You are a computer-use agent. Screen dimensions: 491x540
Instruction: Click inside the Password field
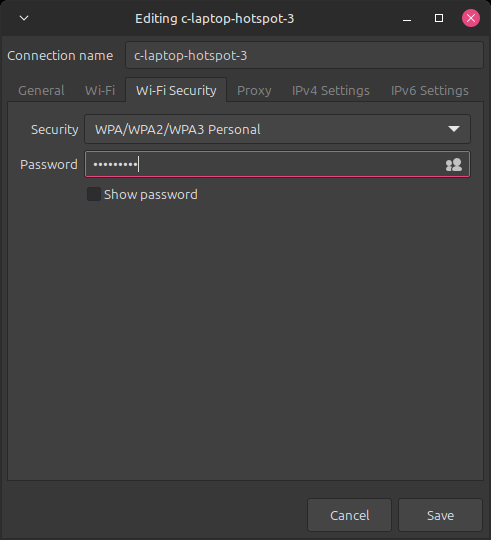[x=277, y=164]
